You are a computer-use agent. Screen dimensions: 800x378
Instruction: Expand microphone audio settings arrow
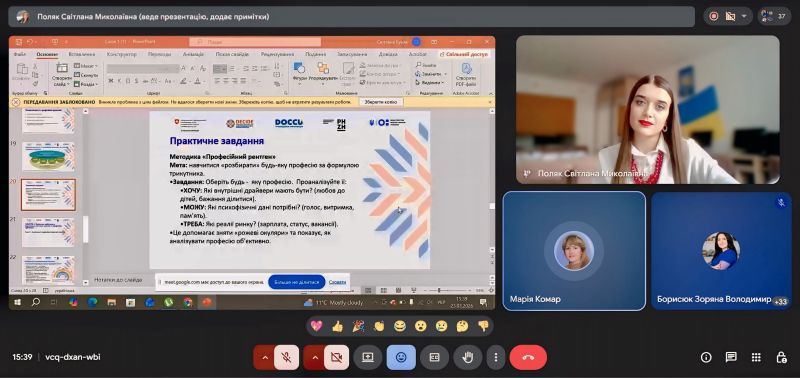pos(265,358)
